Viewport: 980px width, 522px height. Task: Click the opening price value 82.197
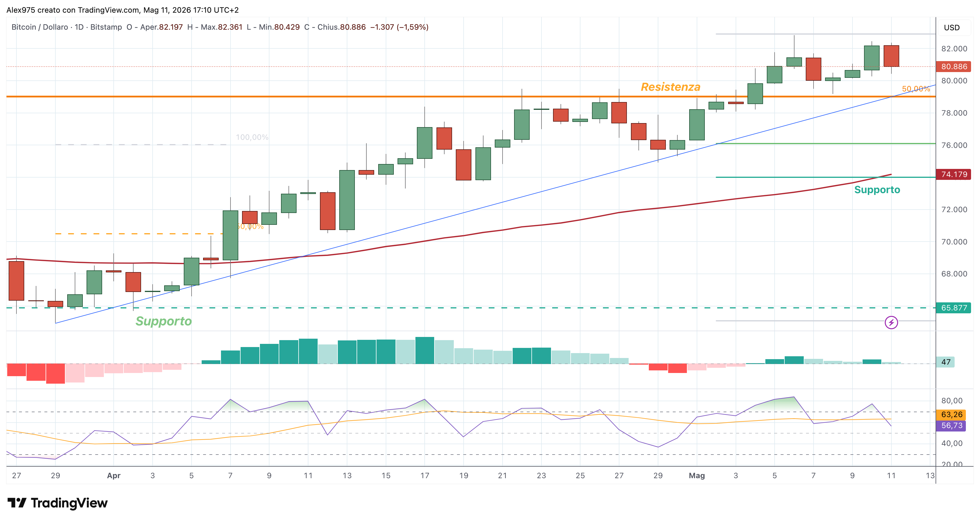(x=170, y=27)
